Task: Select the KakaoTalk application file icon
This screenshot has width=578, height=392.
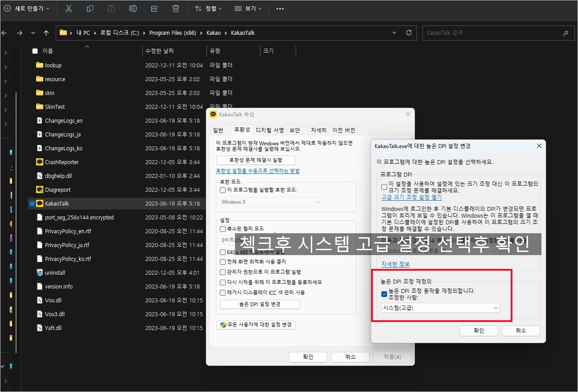Action: (x=39, y=203)
